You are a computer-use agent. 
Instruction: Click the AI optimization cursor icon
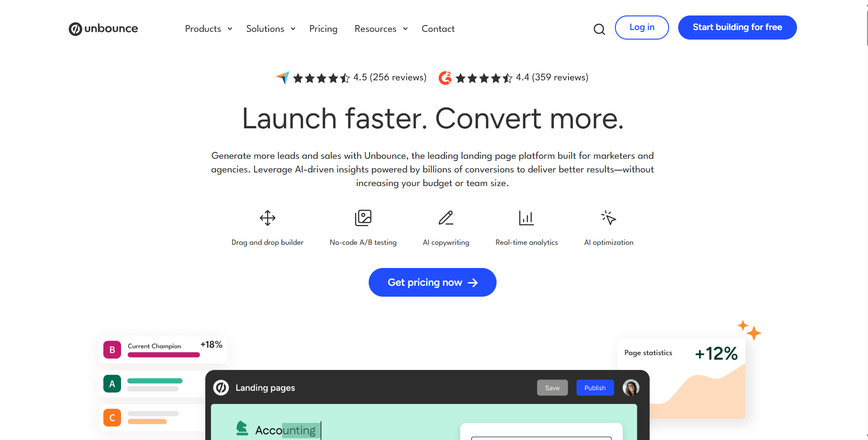[x=609, y=217]
